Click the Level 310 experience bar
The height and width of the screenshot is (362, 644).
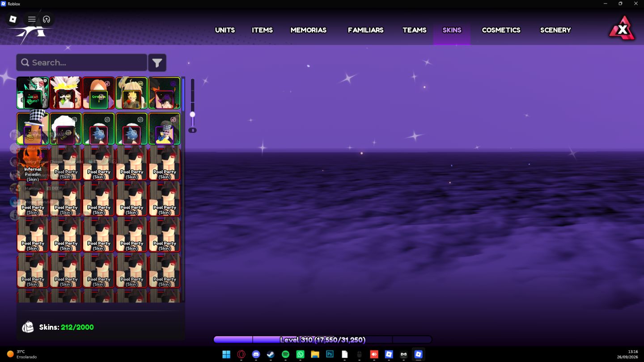[322, 340]
